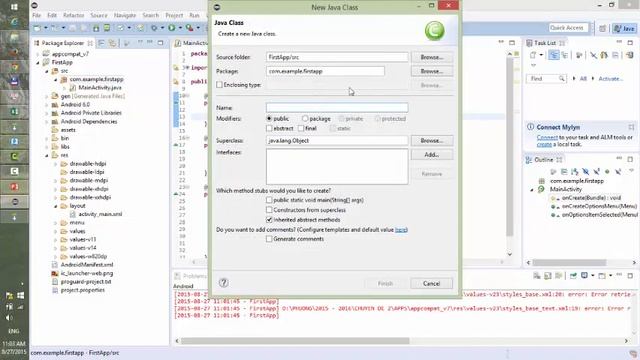Image resolution: width=640 pixels, height=360 pixels.
Task: Click the Name input field
Action: (337, 107)
